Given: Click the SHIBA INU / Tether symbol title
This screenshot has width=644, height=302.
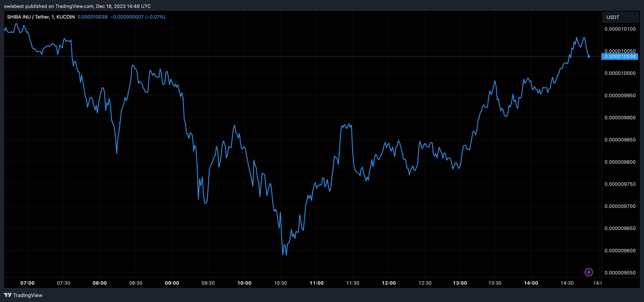Looking at the screenshot, I should tap(41, 17).
